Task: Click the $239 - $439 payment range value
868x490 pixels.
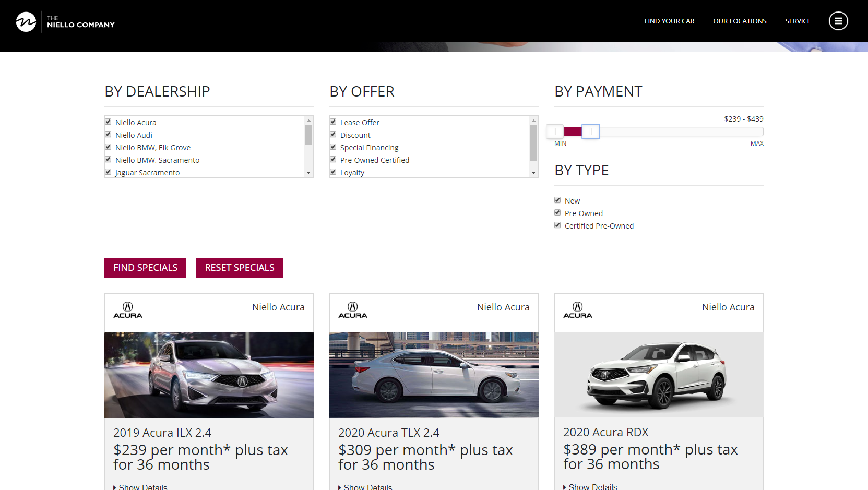Action: tap(743, 119)
